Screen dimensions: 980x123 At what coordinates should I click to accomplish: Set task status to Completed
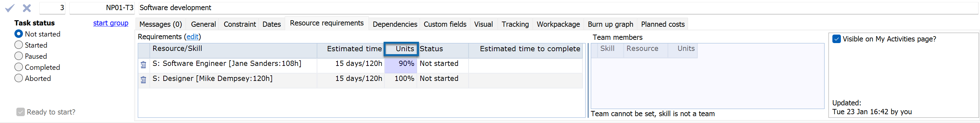pyautogui.click(x=19, y=67)
